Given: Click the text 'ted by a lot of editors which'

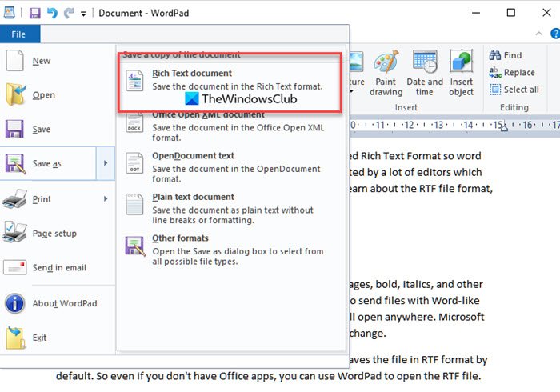Looking at the screenshot, I should coord(416,173).
